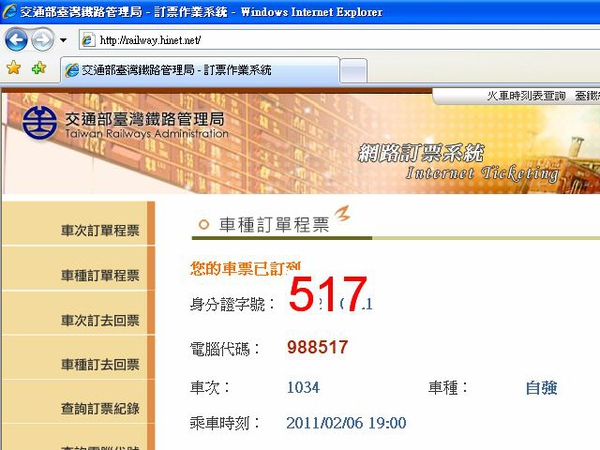Click the Taiwan Railways Administration logo
600x450 pixels.
tap(39, 123)
